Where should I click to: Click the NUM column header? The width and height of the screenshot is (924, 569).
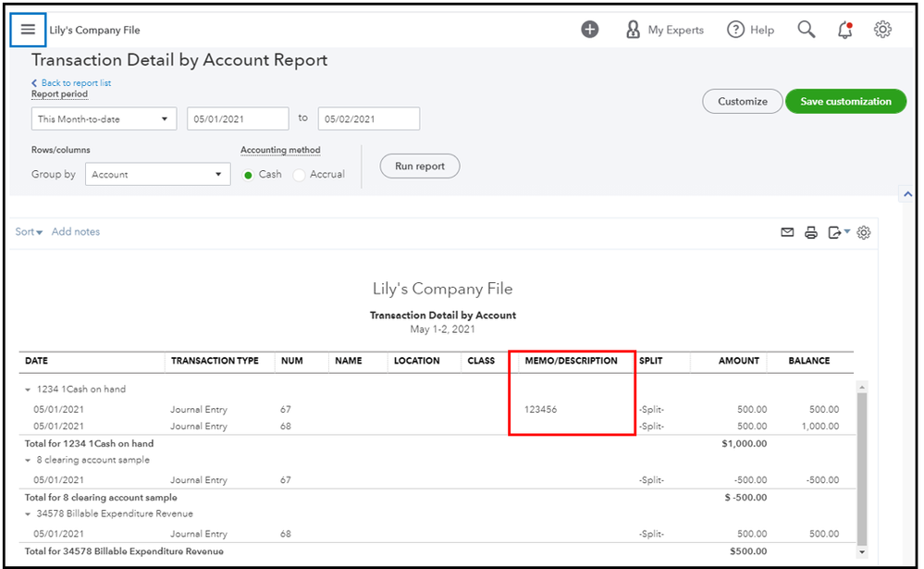pos(291,360)
